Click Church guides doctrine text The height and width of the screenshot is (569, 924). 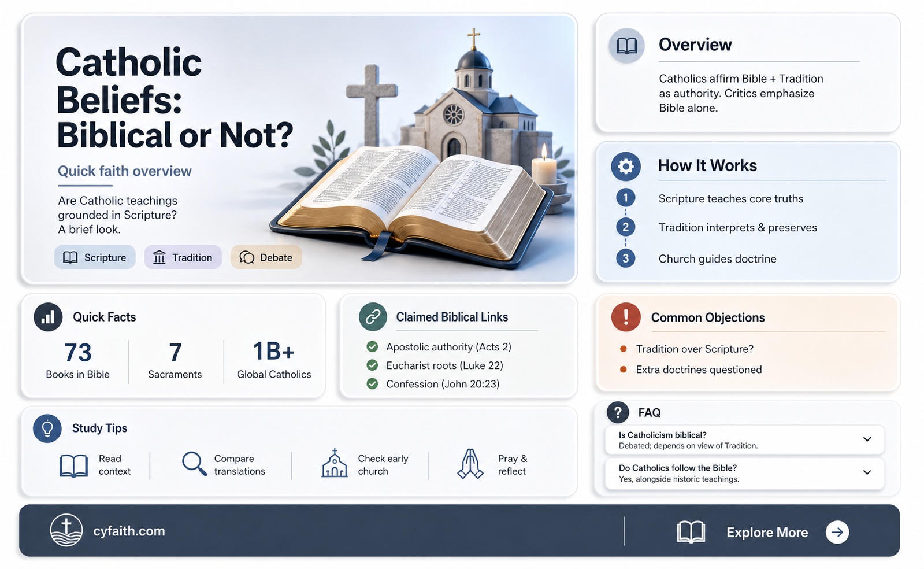pos(717,259)
